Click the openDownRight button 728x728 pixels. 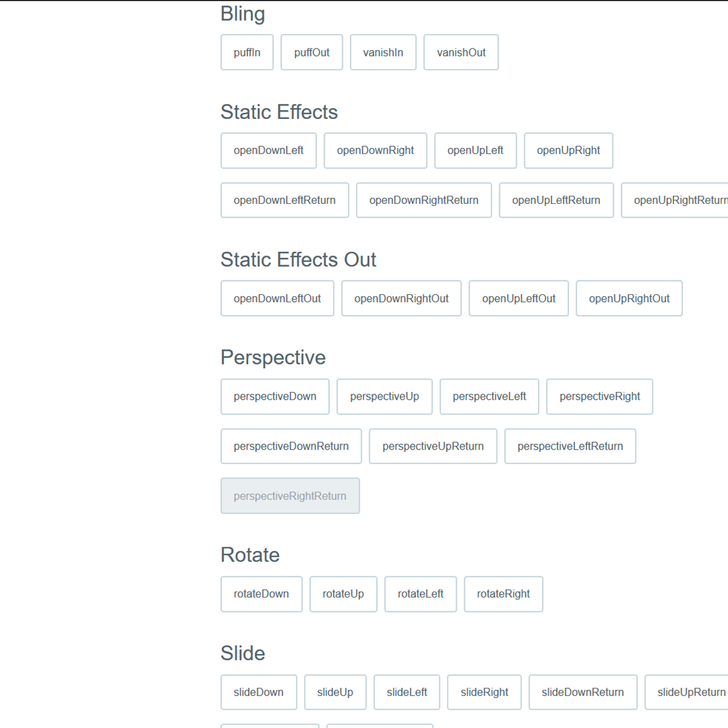click(x=375, y=150)
